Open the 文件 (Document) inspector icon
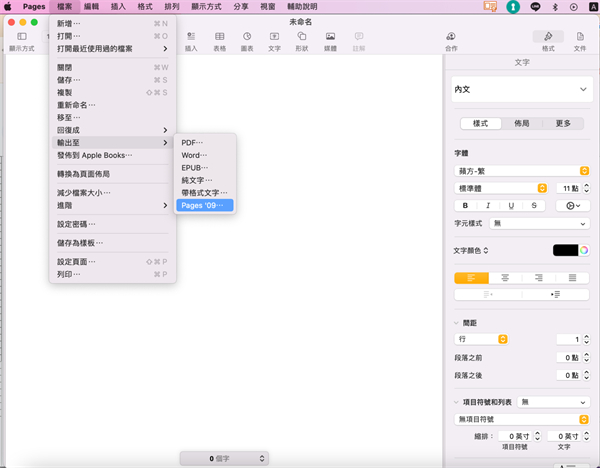This screenshot has height=468, width=600. [579, 40]
